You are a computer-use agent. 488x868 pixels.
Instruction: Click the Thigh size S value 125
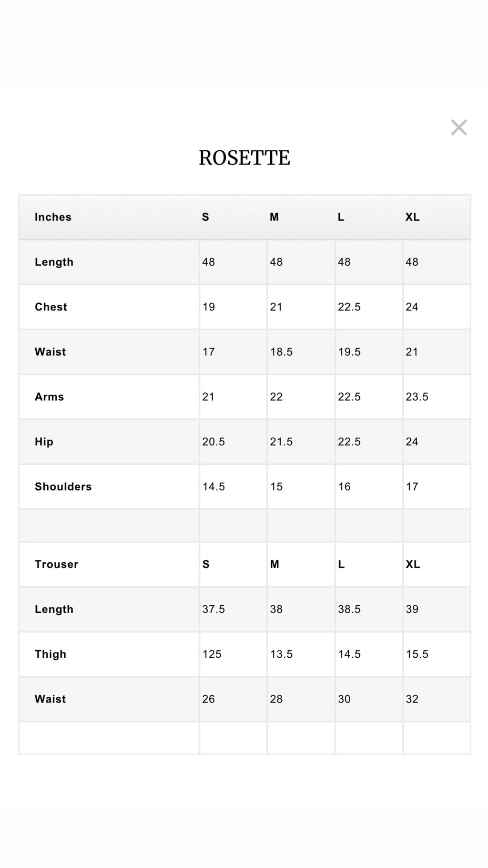[x=212, y=654]
